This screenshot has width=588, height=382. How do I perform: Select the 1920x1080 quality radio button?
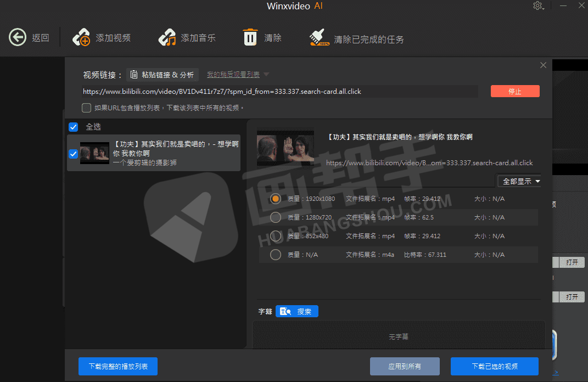(x=276, y=199)
